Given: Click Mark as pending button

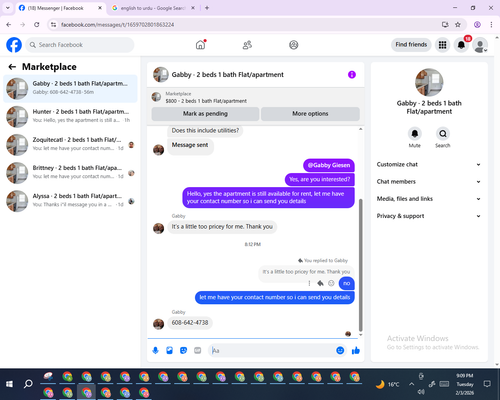Looking at the screenshot, I should (x=205, y=114).
